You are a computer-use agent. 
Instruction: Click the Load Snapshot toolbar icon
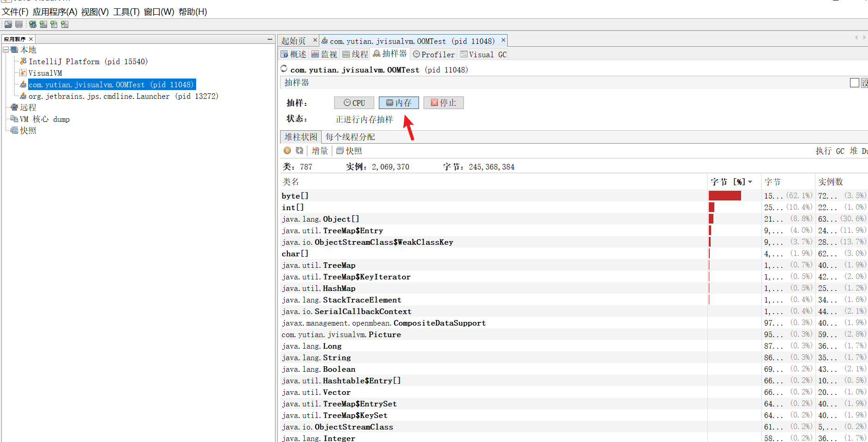[8, 24]
